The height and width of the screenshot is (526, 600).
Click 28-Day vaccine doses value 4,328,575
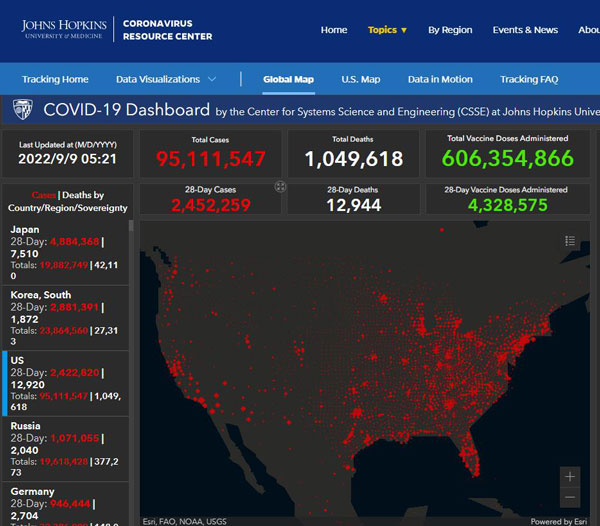pyautogui.click(x=508, y=205)
